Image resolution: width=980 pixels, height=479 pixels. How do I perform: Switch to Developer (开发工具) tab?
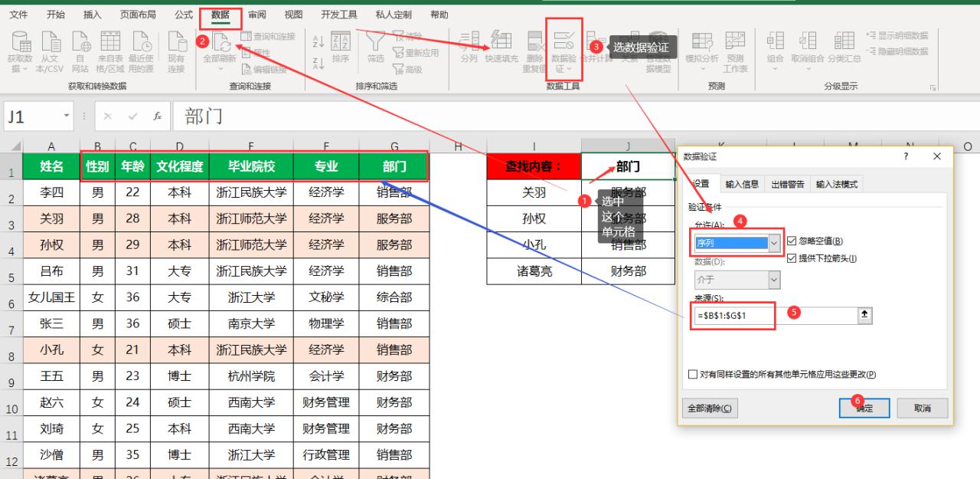point(339,15)
